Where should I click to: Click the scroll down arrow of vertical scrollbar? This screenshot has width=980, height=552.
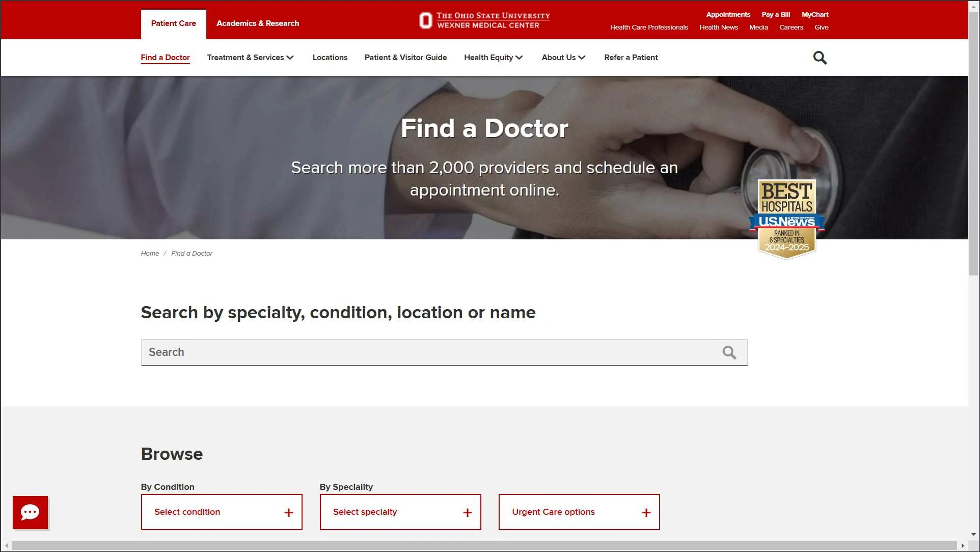[973, 535]
